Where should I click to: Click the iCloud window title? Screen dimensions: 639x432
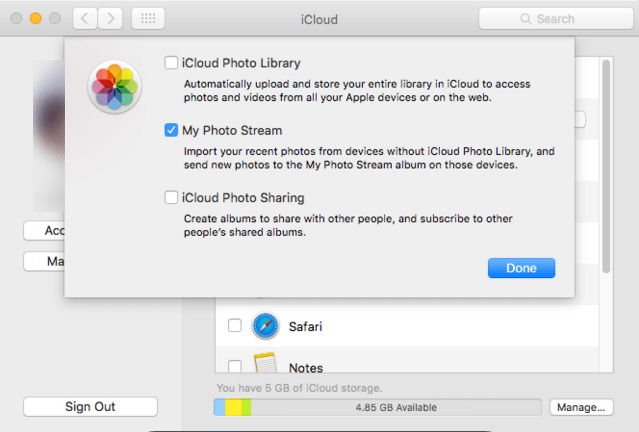tap(319, 19)
